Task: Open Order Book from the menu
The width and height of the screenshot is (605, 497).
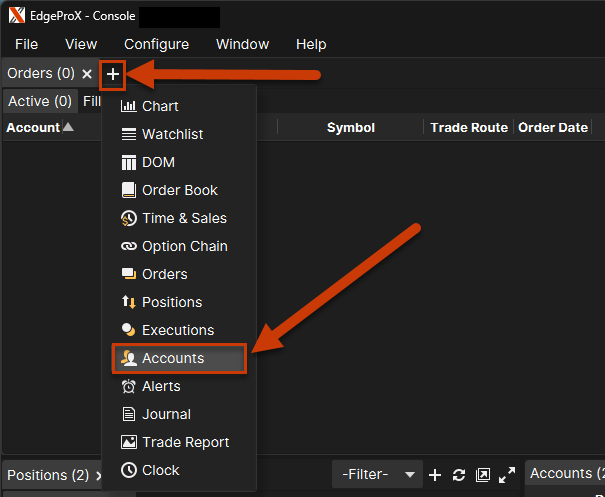Action: (179, 190)
